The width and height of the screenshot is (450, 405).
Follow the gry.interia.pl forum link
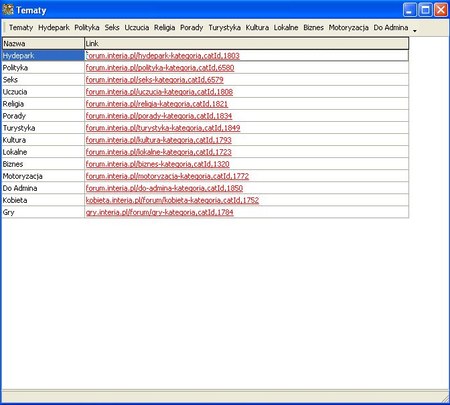coord(160,212)
